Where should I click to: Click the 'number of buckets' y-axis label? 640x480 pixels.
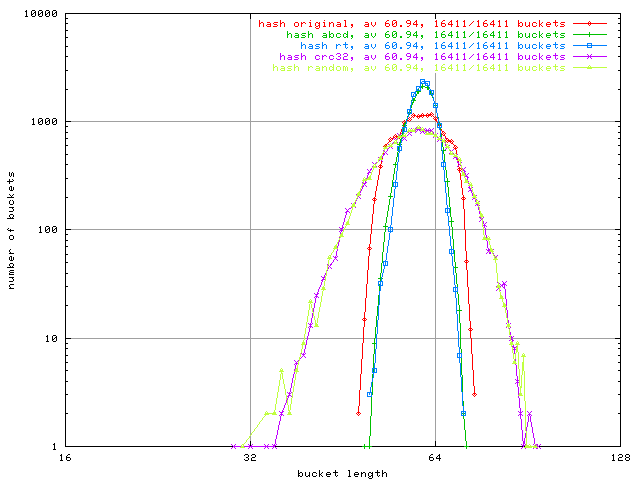coord(11,231)
